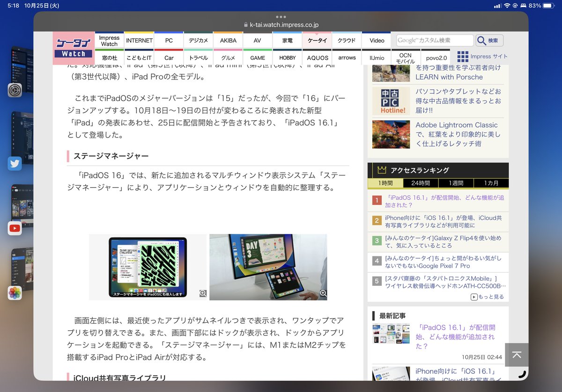Tap the back-to-top arrow button
This screenshot has height=392, width=562.
(517, 355)
